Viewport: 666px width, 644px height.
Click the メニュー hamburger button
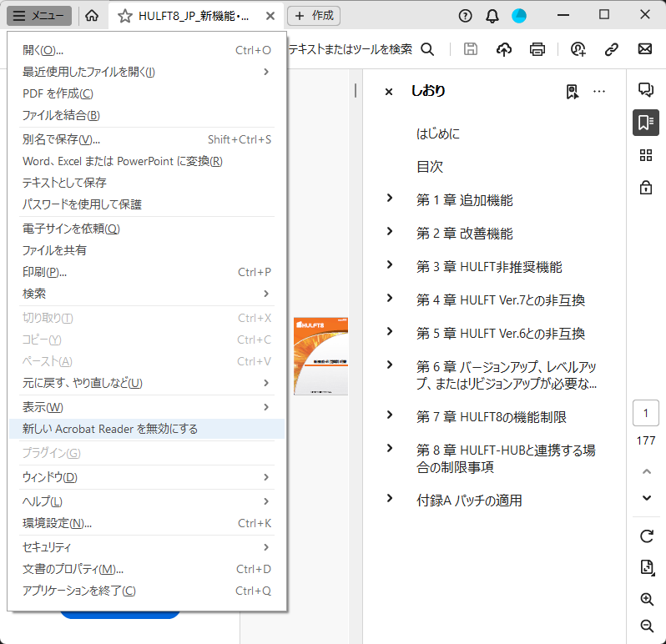click(x=39, y=16)
